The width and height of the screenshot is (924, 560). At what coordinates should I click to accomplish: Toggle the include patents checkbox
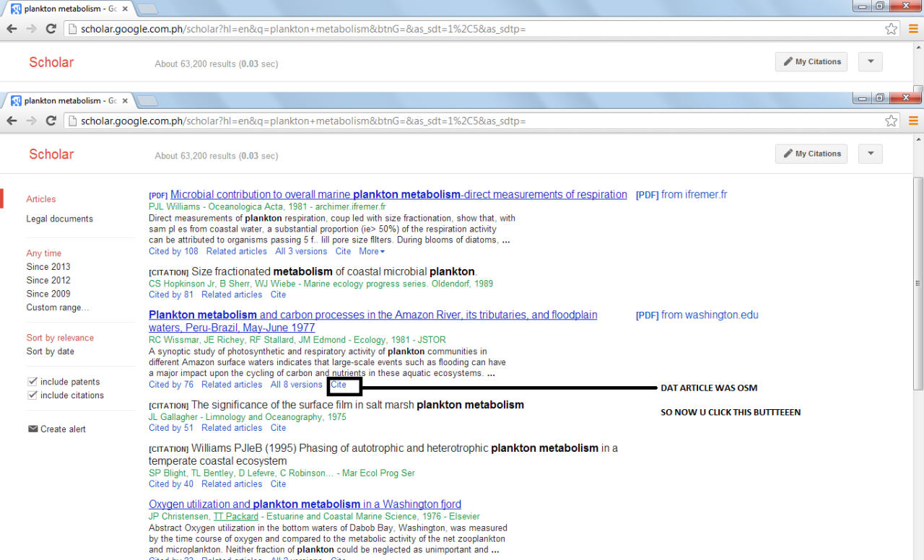(32, 382)
